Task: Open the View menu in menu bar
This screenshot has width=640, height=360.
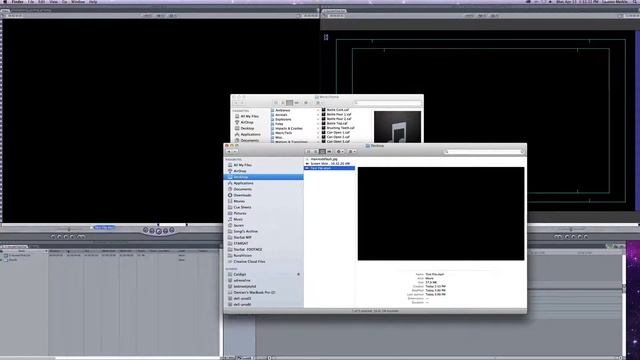Action: tap(53, 2)
